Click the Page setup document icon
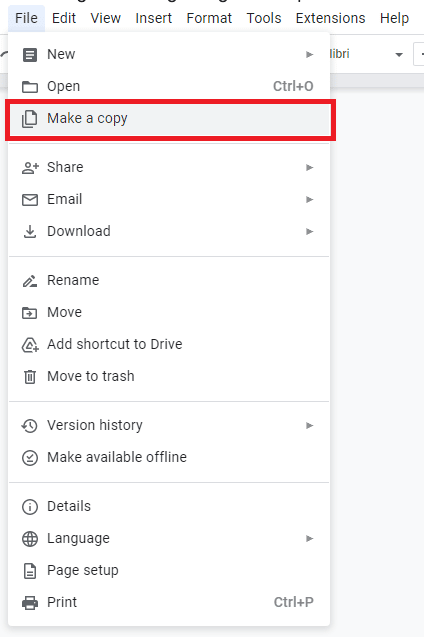424x637 pixels. click(x=30, y=571)
